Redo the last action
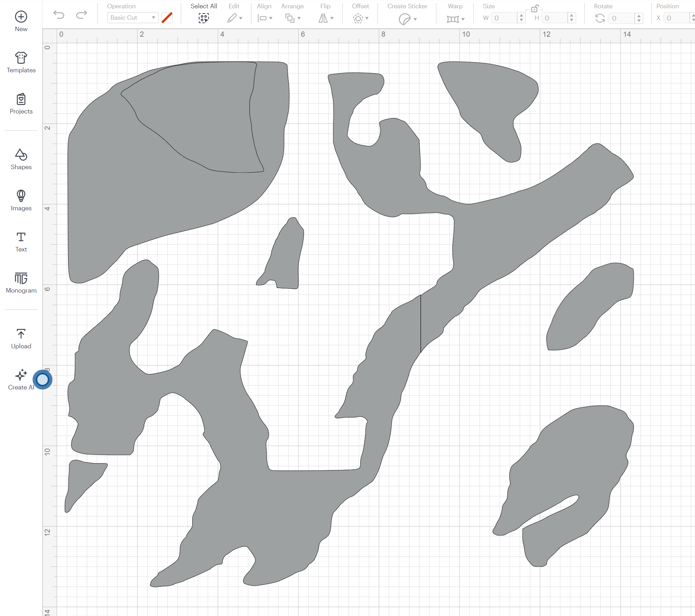This screenshot has width=695, height=616. coord(81,15)
